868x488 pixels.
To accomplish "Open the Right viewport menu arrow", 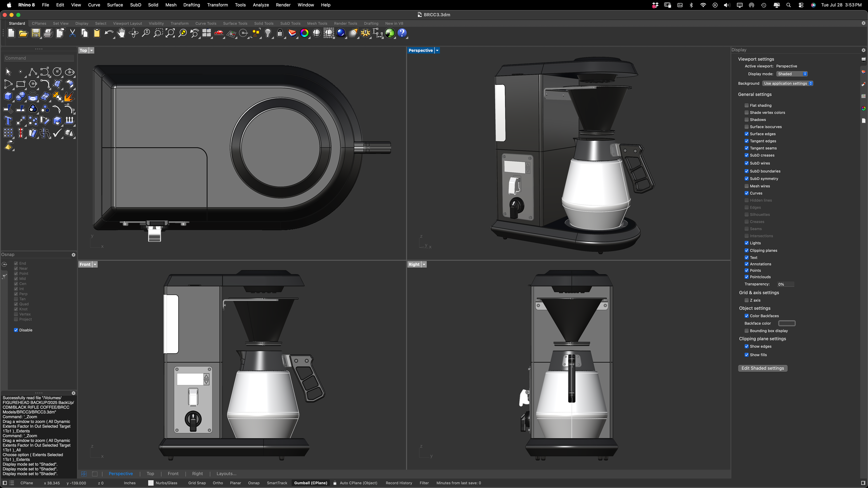I will tap(424, 264).
